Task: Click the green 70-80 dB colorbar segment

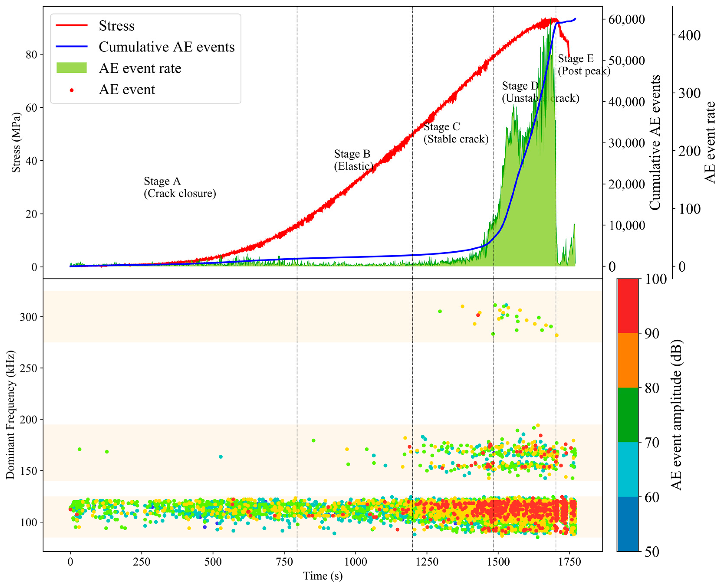Action: (x=627, y=415)
